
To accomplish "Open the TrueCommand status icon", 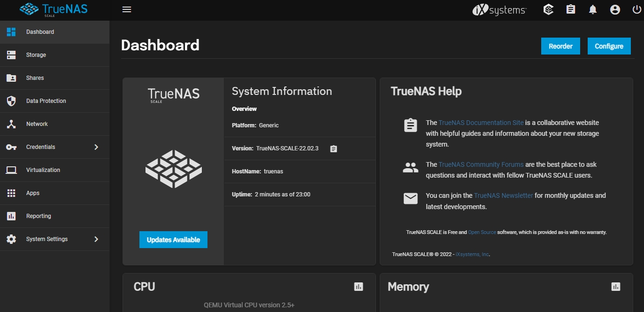I will [x=548, y=9].
